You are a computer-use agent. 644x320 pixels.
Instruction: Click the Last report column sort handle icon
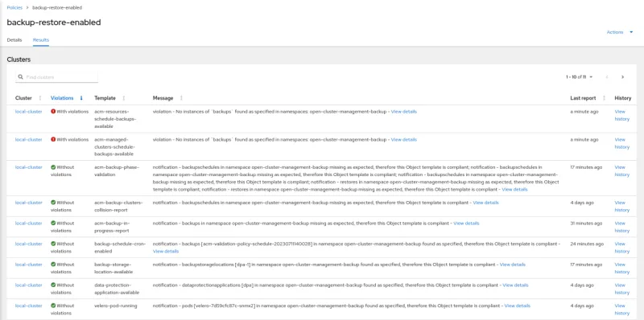[604, 98]
